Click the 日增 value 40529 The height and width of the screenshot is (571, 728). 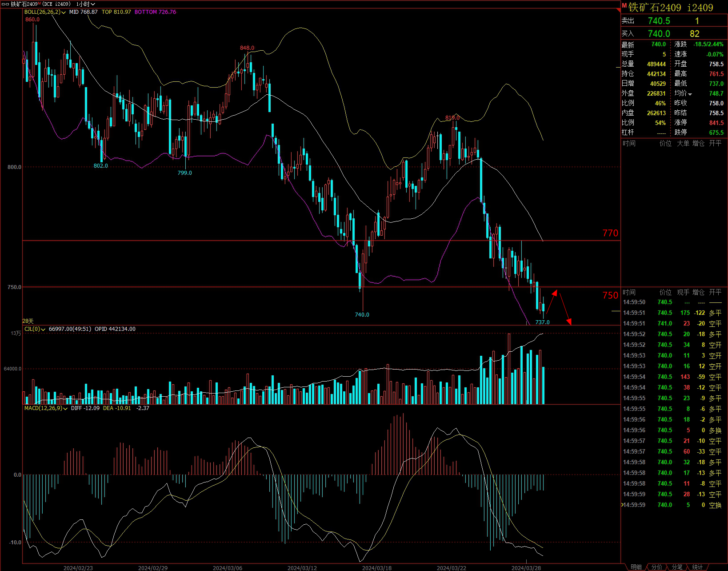click(658, 84)
